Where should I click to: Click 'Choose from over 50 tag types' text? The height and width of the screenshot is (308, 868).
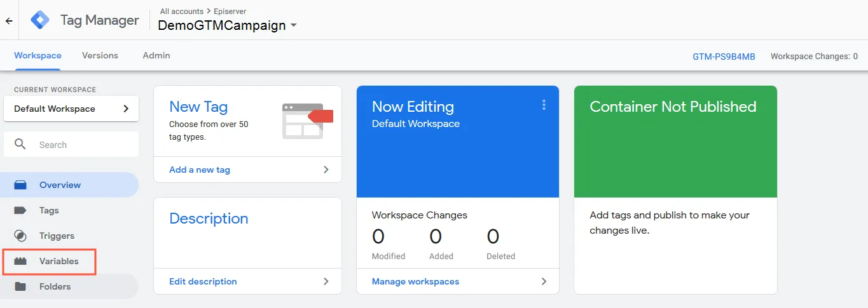[x=209, y=131]
